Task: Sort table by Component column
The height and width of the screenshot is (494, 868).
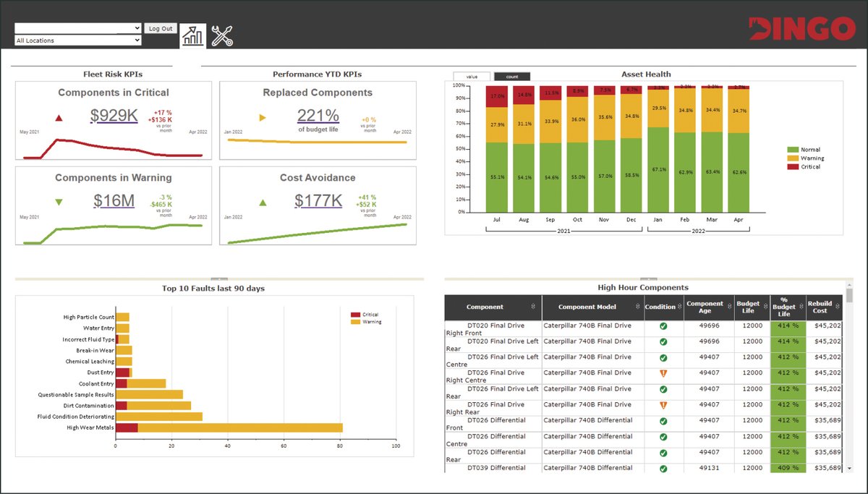Action: [534, 307]
